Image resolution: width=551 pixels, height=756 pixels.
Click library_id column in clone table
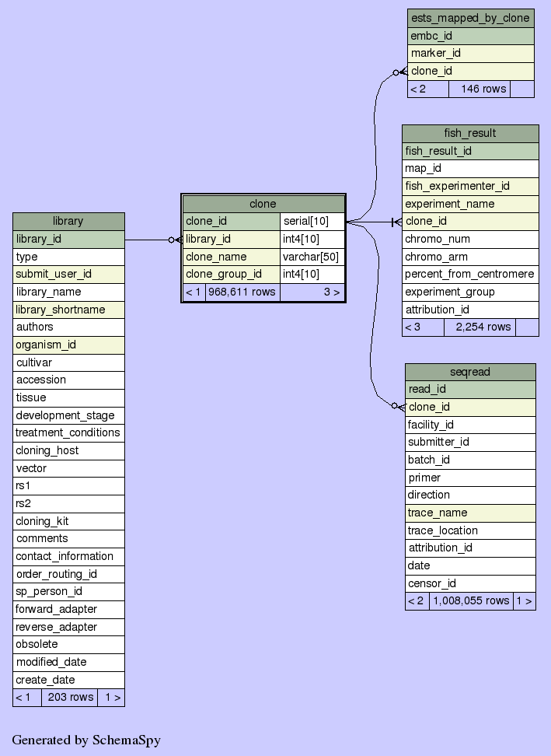click(x=231, y=239)
